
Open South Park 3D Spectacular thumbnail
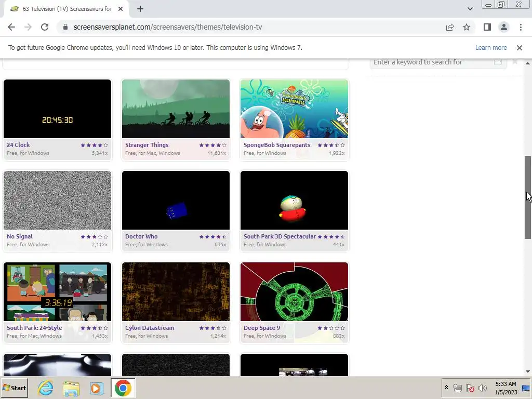click(x=294, y=200)
